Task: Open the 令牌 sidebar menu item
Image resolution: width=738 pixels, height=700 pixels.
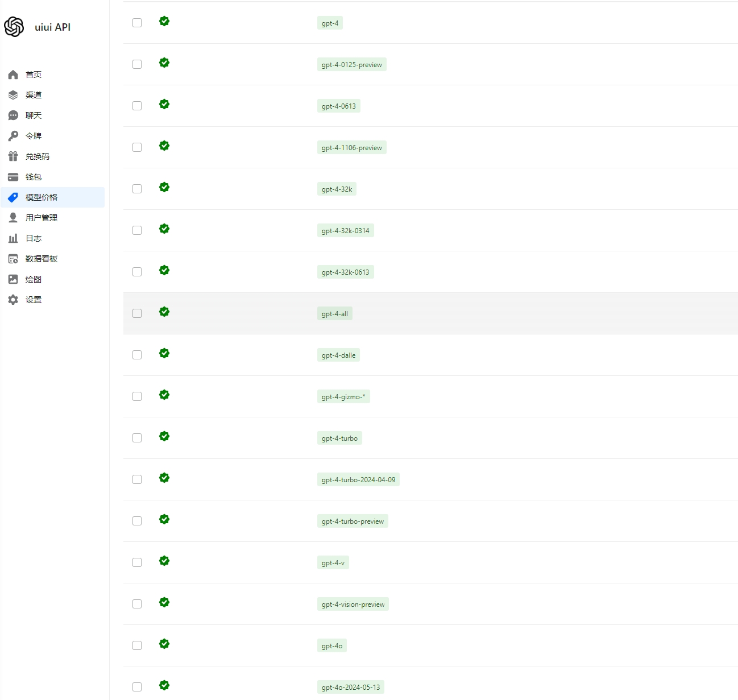Action: [52, 136]
